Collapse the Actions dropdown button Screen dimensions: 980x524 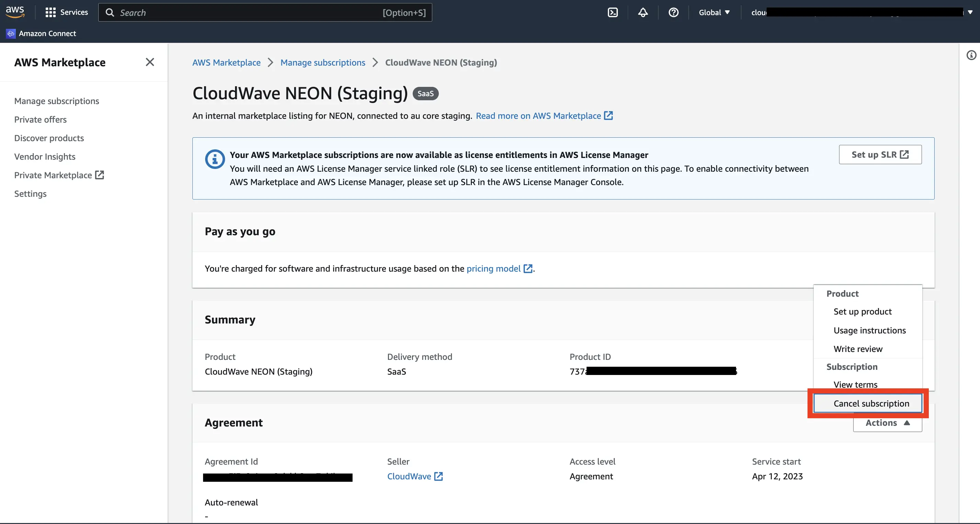[x=887, y=423]
